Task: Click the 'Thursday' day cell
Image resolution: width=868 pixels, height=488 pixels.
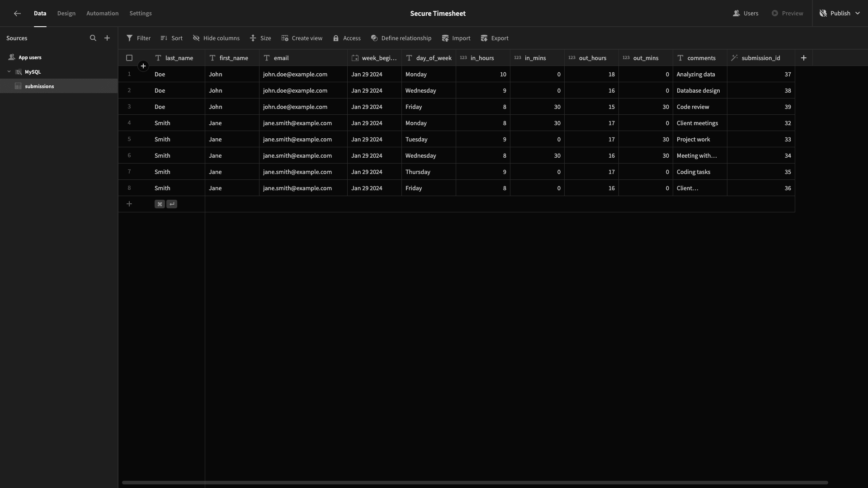Action: (x=429, y=172)
